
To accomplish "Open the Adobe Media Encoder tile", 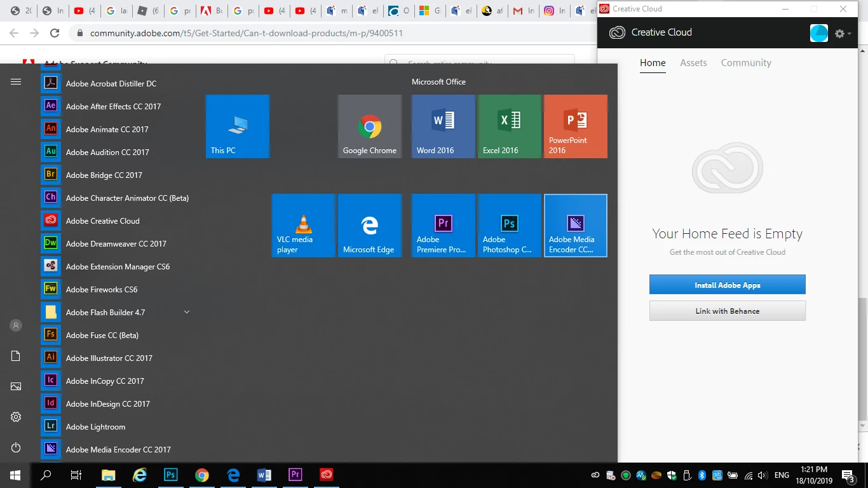I will pos(576,226).
